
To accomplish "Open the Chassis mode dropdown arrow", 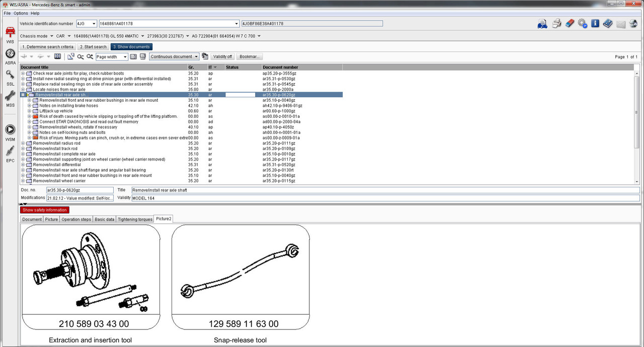I will point(51,36).
